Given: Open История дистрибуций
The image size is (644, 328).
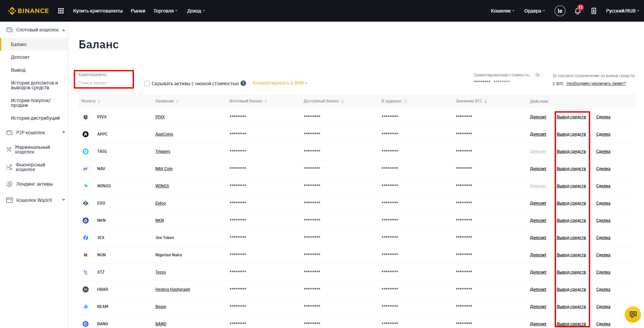Looking at the screenshot, I should (x=35, y=118).
